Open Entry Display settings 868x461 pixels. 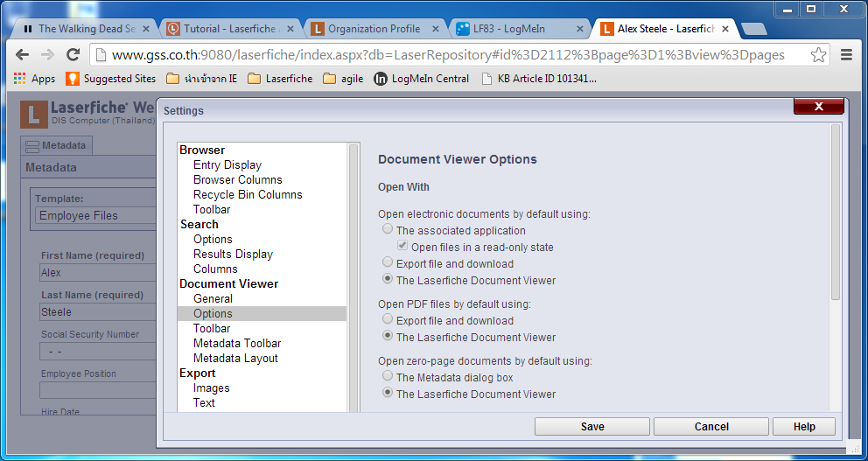point(227,165)
